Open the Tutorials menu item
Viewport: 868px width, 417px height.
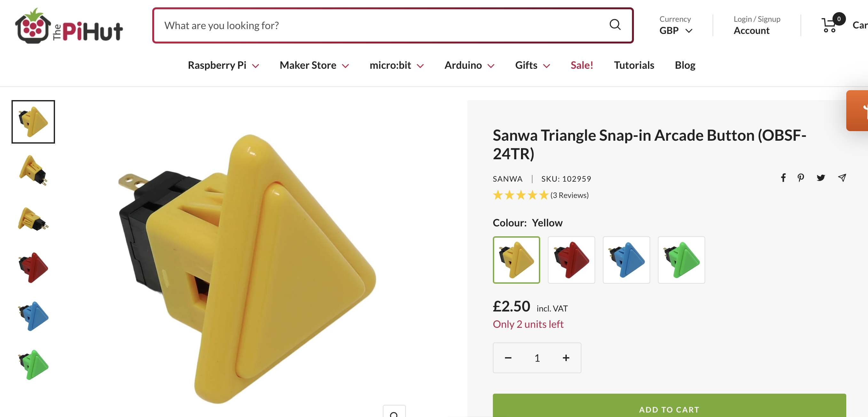click(x=634, y=65)
